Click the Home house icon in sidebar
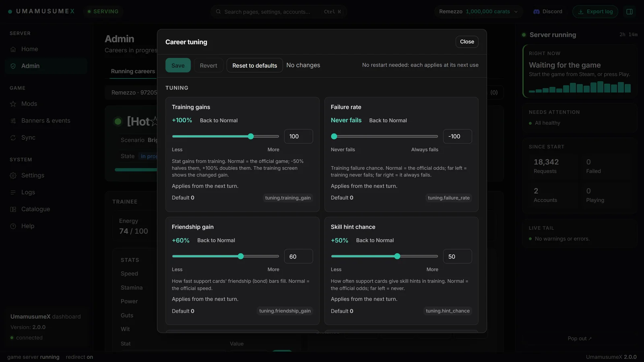644x362 pixels. pos(13,49)
